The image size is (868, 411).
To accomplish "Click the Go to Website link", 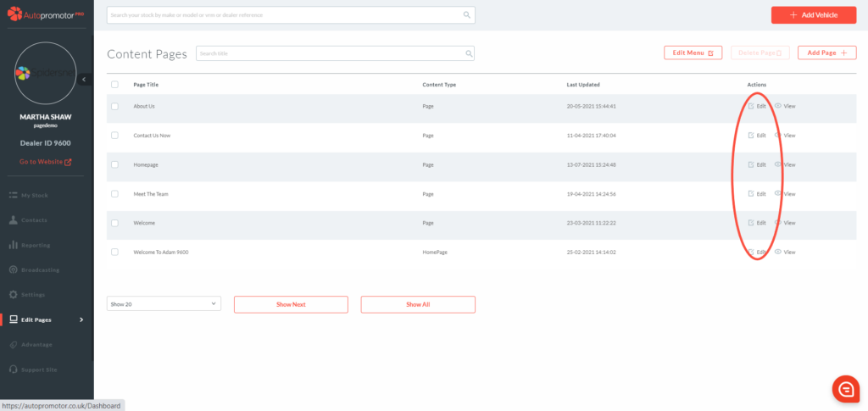I will 46,162.
